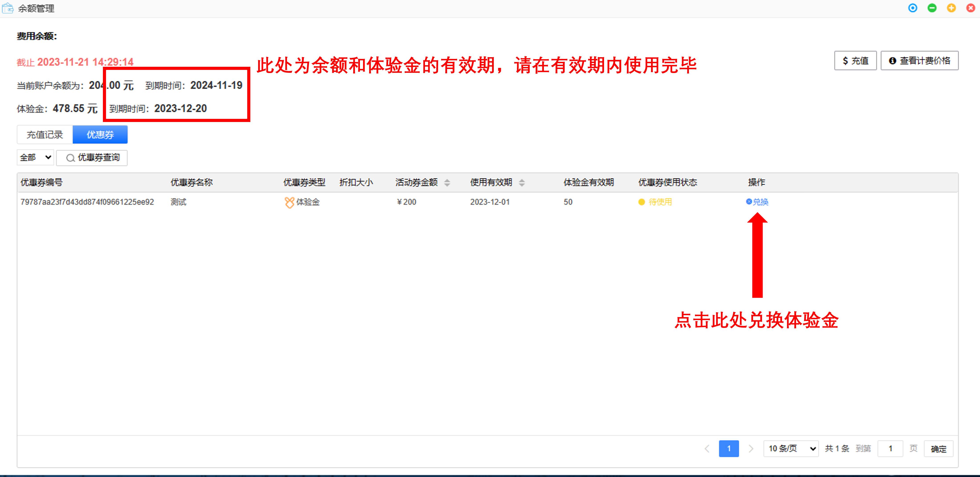Click the expiry date 2023-12-20
This screenshot has width=980, height=477.
(180, 109)
